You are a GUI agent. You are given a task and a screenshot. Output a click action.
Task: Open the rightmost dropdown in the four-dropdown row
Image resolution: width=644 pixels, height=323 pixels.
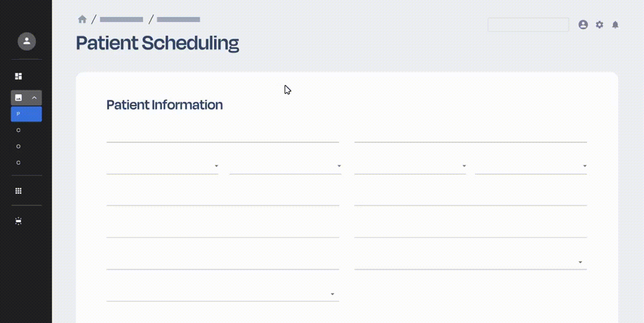tap(530, 166)
